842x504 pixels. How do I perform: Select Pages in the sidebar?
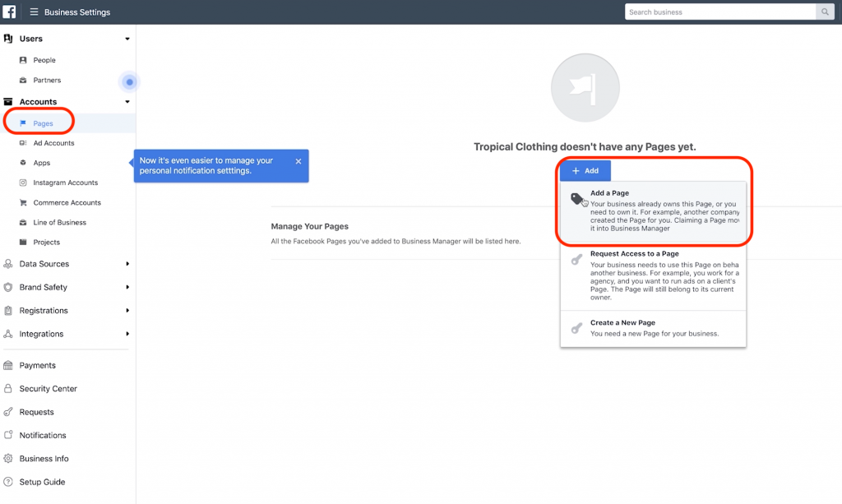(x=43, y=123)
